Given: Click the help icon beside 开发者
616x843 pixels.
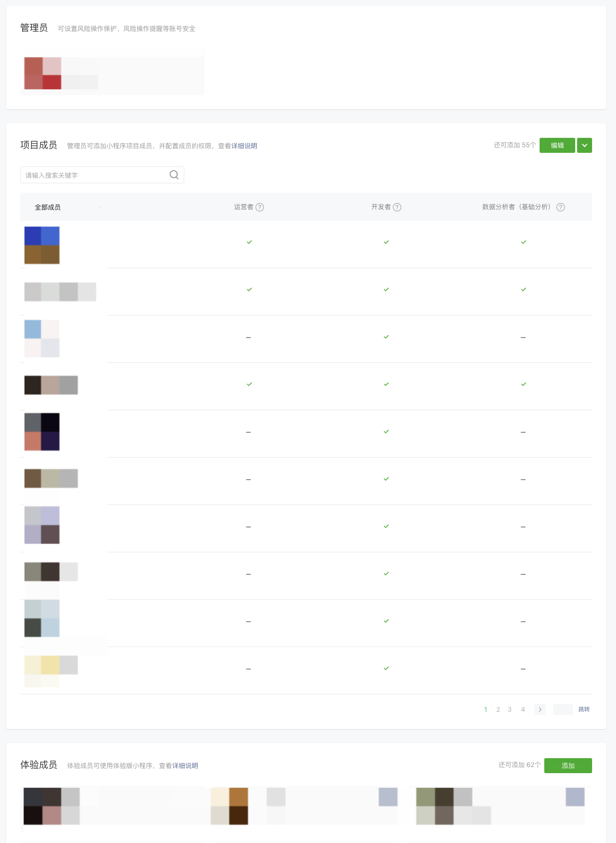Looking at the screenshot, I should coord(397,207).
